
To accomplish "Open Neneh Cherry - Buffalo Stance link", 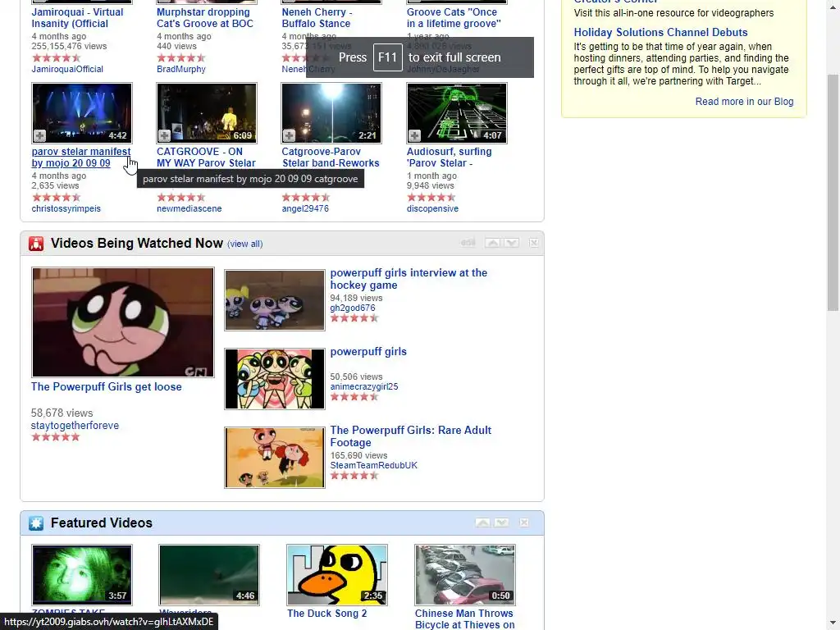I will 317,18.
